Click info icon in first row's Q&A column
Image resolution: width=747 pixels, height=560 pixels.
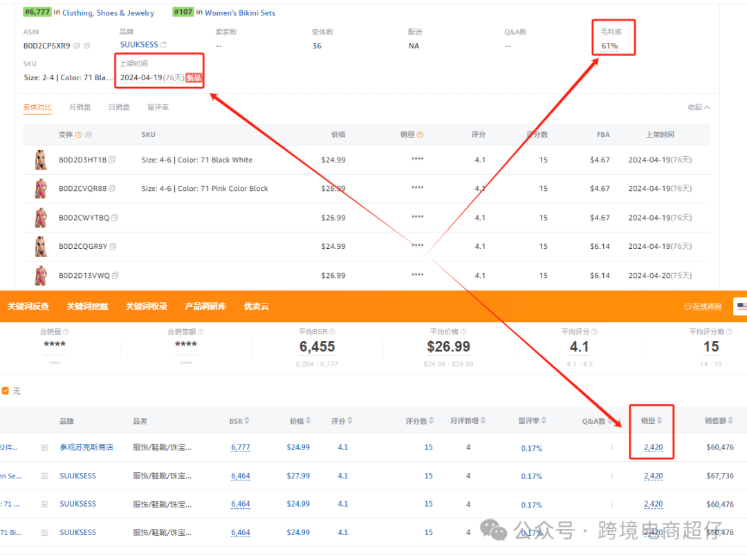pos(611,447)
